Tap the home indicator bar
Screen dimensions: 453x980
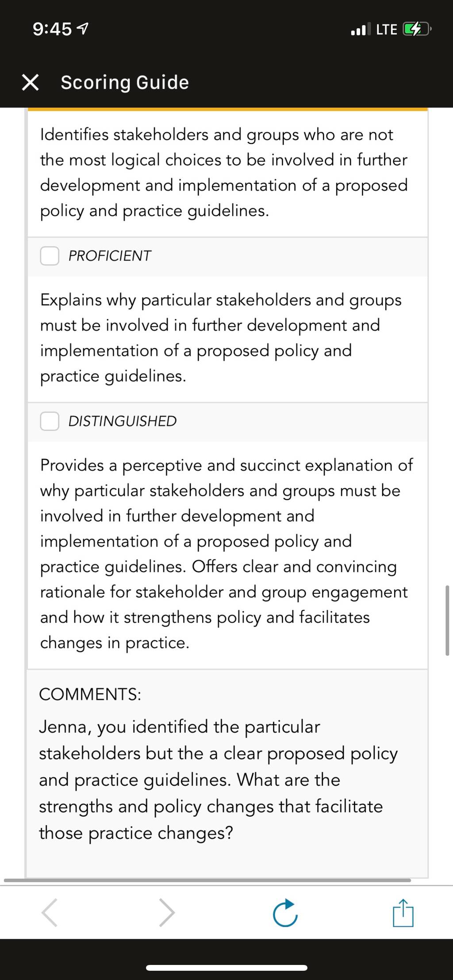point(226,968)
